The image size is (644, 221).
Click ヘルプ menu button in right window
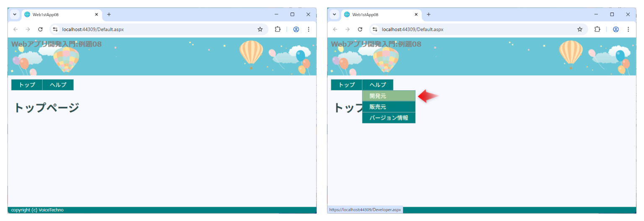point(378,85)
